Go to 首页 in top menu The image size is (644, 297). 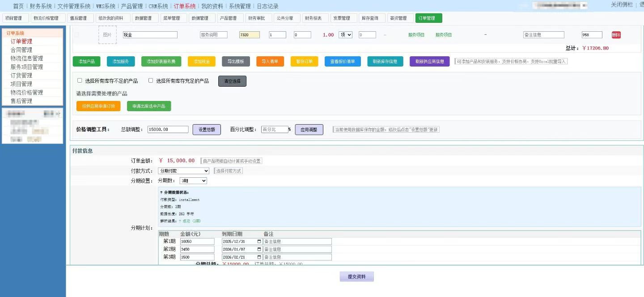pos(18,6)
